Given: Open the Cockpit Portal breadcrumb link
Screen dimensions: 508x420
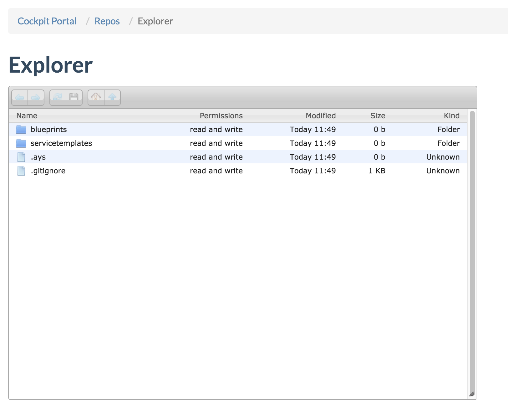Looking at the screenshot, I should pyautogui.click(x=47, y=21).
